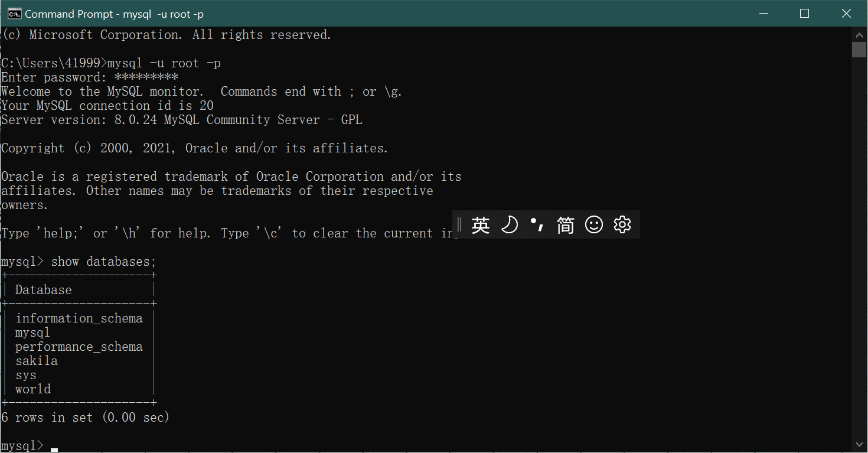Maximize the Command Prompt window
The image size is (868, 453).
coord(804,14)
